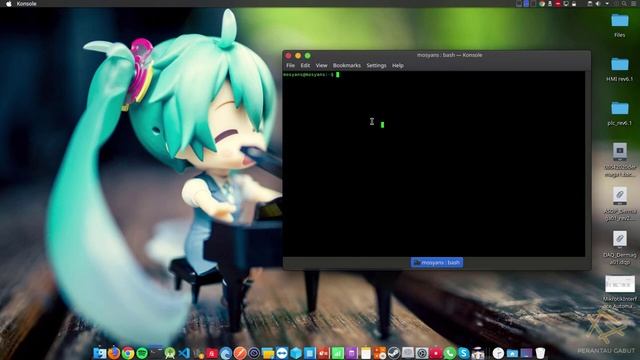Open the HMI rev6.1 desktop folder
Viewport: 640px width, 360px height.
(x=620, y=69)
